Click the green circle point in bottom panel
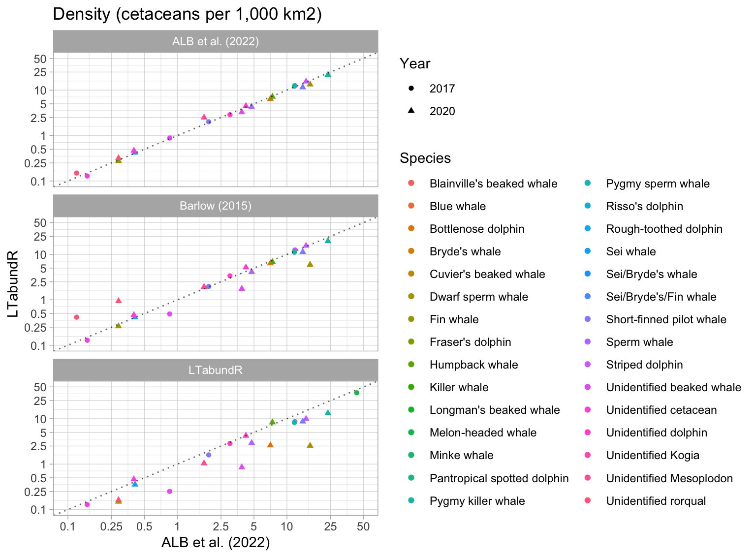This screenshot has height=557, width=756. tap(357, 393)
